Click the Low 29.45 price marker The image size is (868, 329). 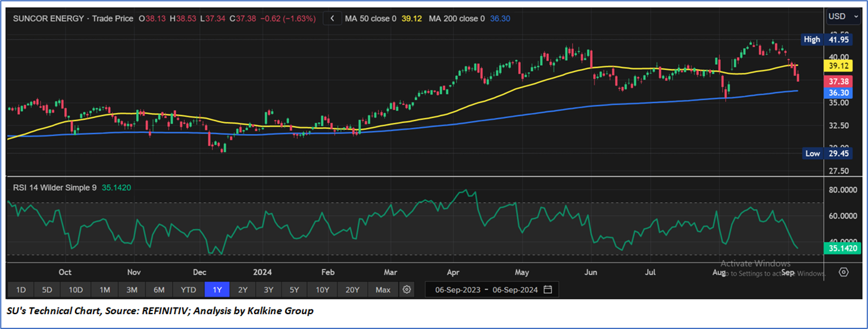(828, 153)
